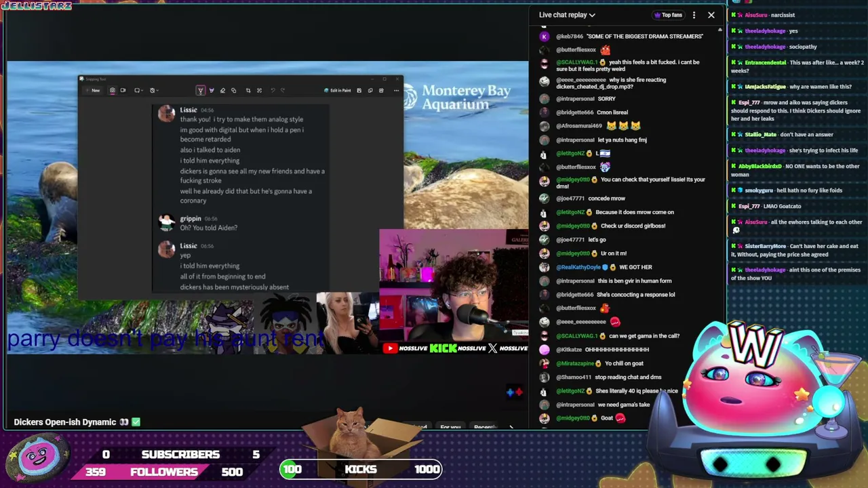Redo the Snipping Tool edit
The height and width of the screenshot is (488, 868).
pyautogui.click(x=283, y=90)
